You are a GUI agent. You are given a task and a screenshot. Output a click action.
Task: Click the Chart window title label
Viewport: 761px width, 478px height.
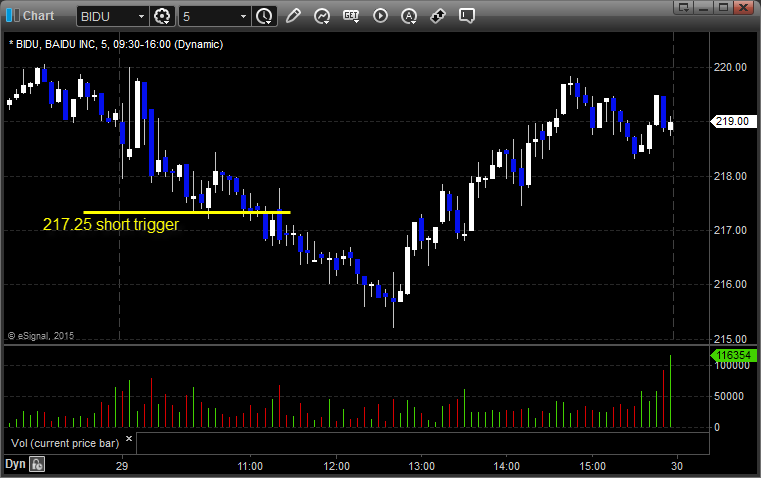point(38,16)
